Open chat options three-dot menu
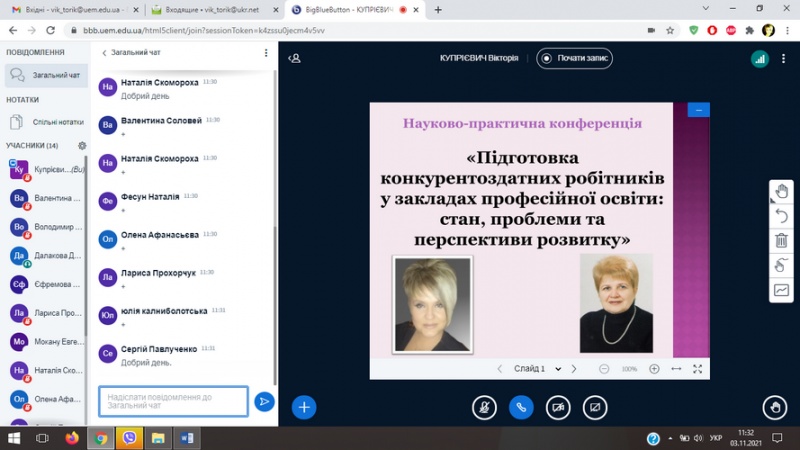The width and height of the screenshot is (800, 450). [x=266, y=53]
